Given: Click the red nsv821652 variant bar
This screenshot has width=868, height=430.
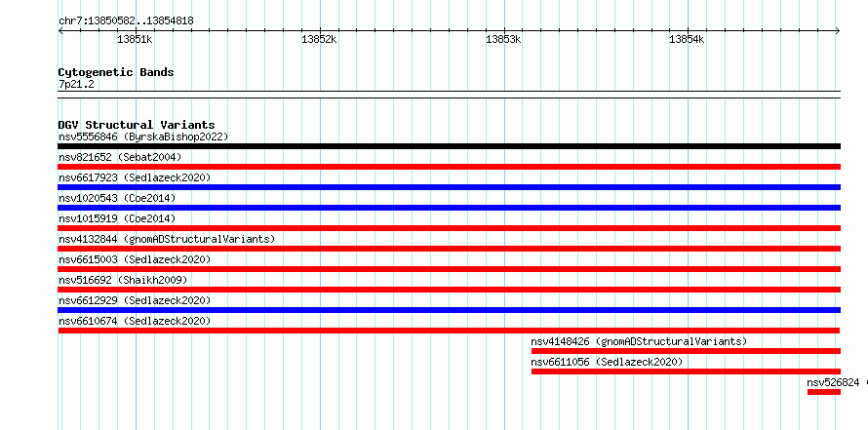Looking at the screenshot, I should (x=449, y=167).
